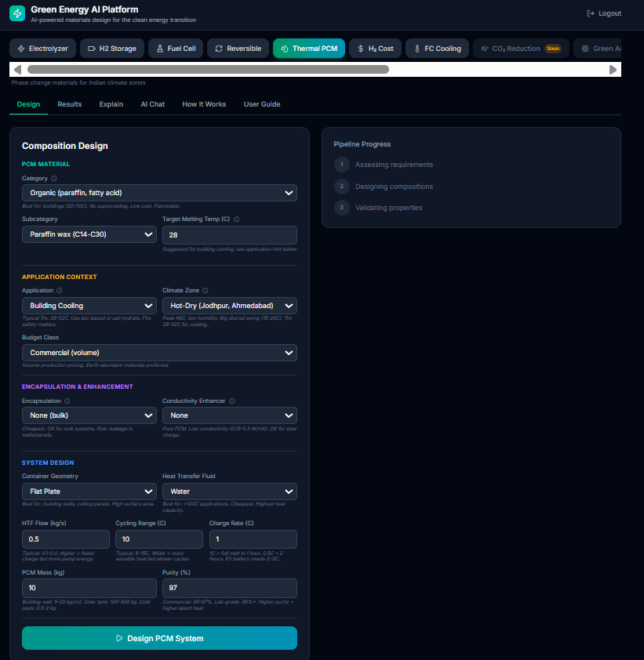Click the left arrow of tab scrollbar
The image size is (644, 660).
click(x=17, y=70)
